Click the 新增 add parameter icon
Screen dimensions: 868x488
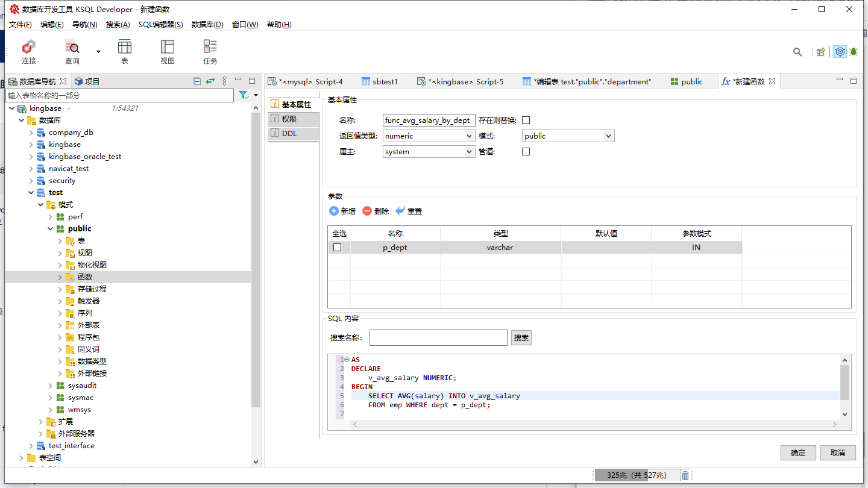pos(334,211)
